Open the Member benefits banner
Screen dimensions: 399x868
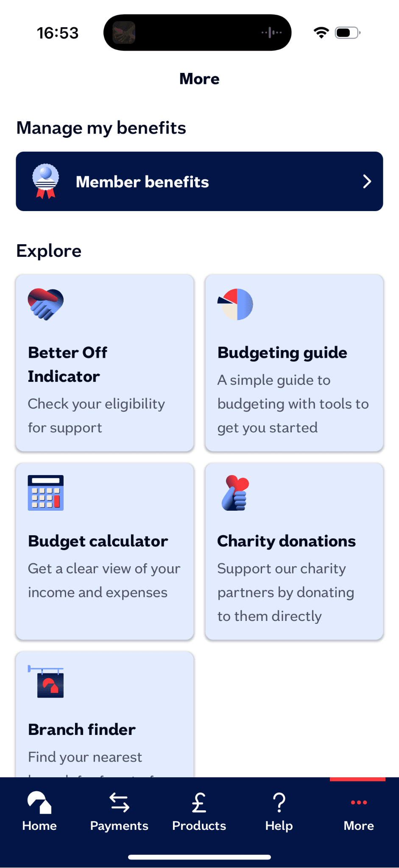[x=199, y=181]
